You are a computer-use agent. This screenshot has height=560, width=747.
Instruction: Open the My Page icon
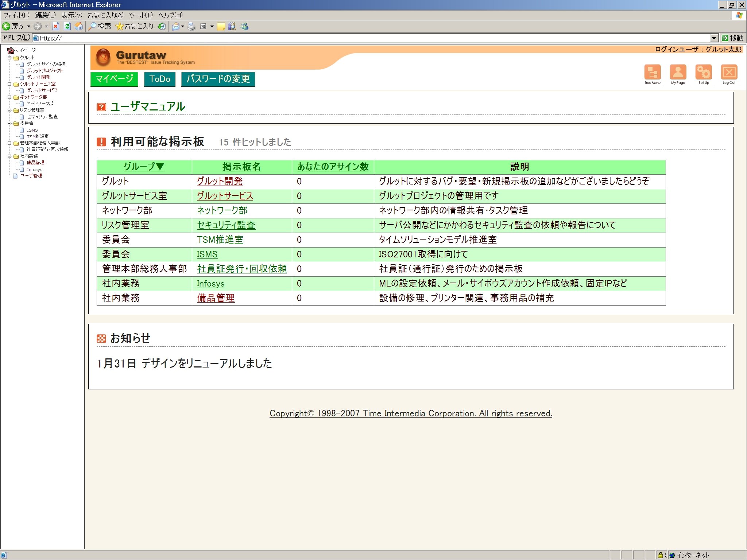(x=678, y=72)
